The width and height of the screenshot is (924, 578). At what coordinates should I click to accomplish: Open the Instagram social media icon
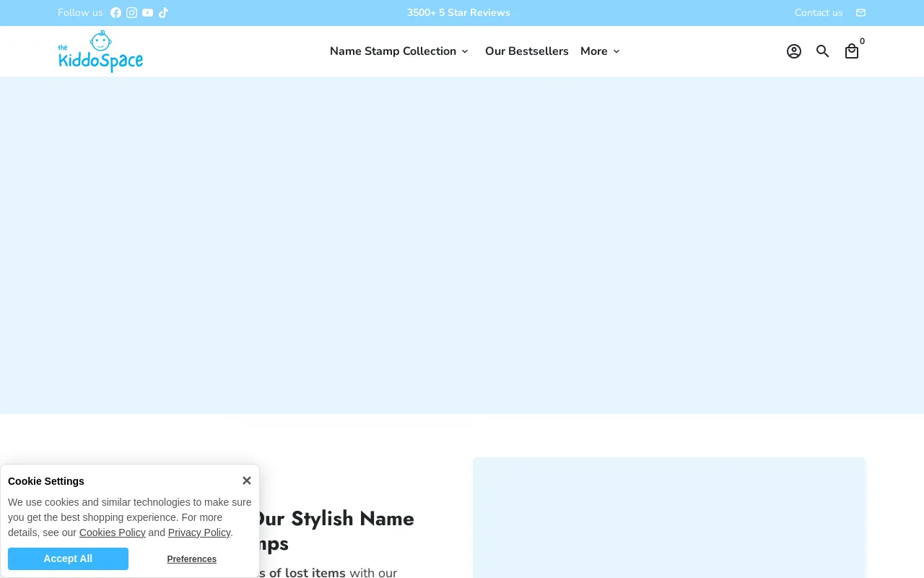coord(131,12)
